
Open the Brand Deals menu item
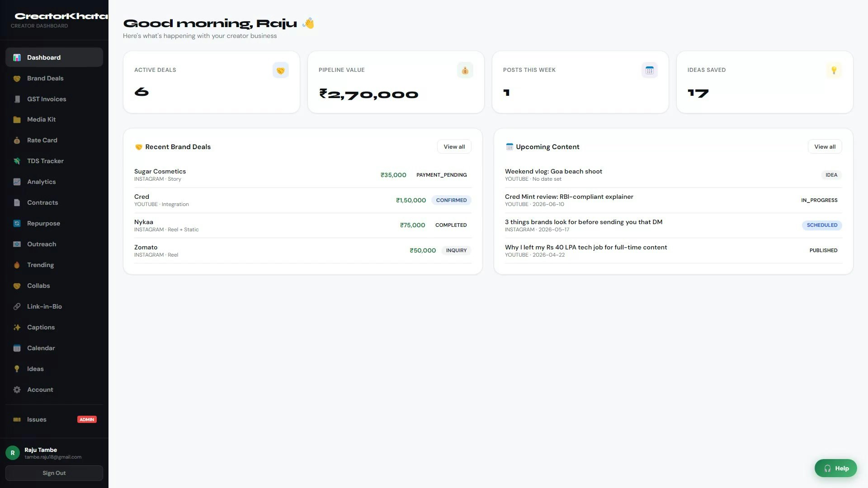coord(54,78)
